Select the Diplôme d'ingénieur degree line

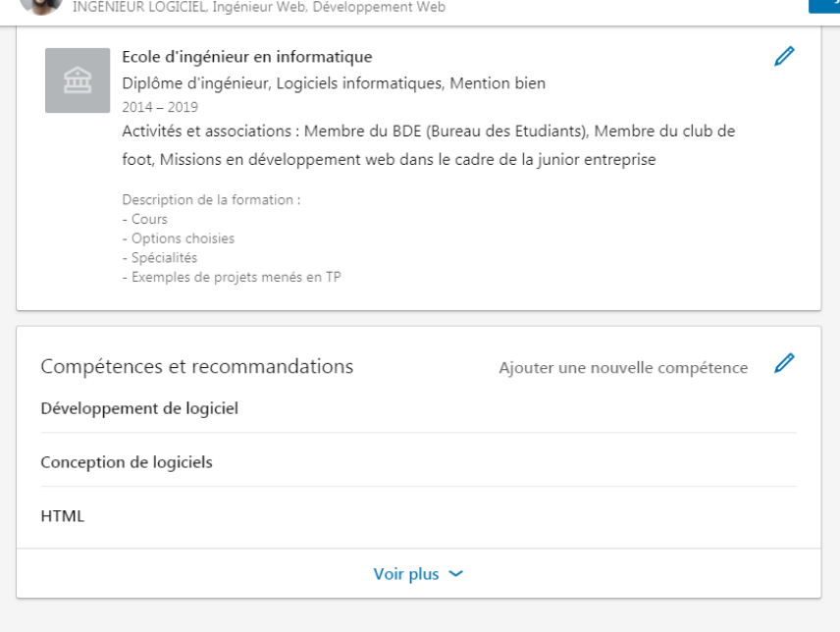[x=334, y=83]
